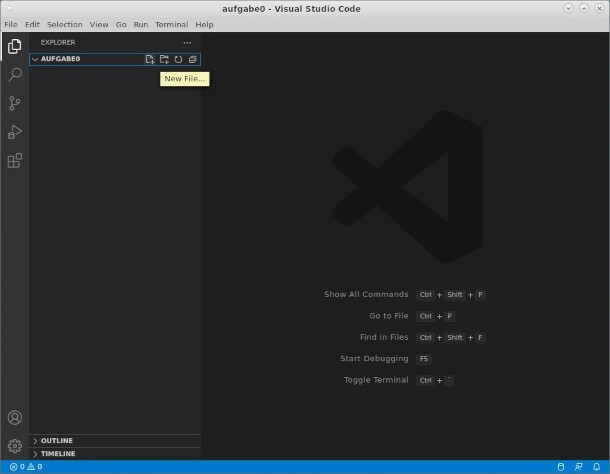The height and width of the screenshot is (474, 610).
Task: Expand the TIMELINE section
Action: (x=115, y=454)
